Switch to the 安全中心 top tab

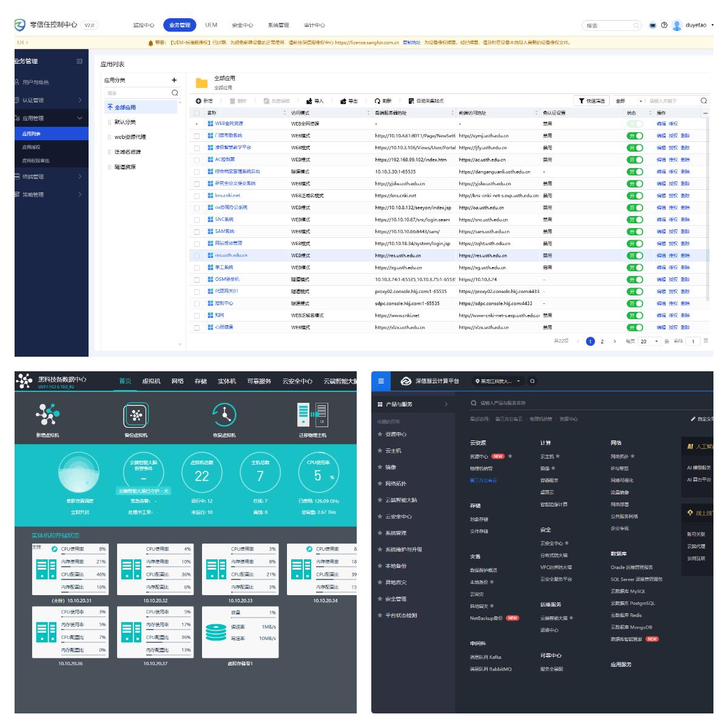pyautogui.click(x=242, y=25)
